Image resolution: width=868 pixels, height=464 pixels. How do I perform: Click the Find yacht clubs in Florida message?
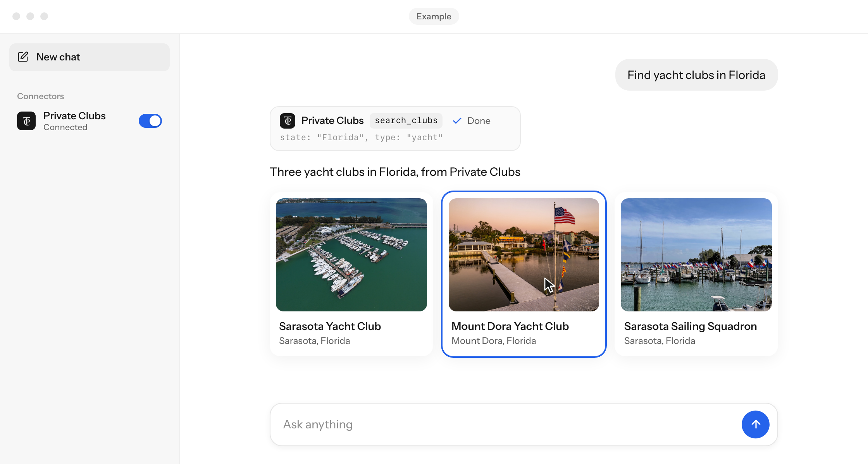(696, 75)
